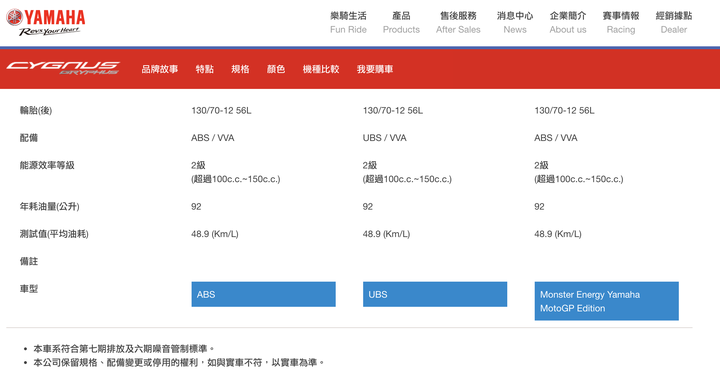Open the 樂騎生活 Fun Ride menu
This screenshot has height=378, width=720.
(348, 23)
